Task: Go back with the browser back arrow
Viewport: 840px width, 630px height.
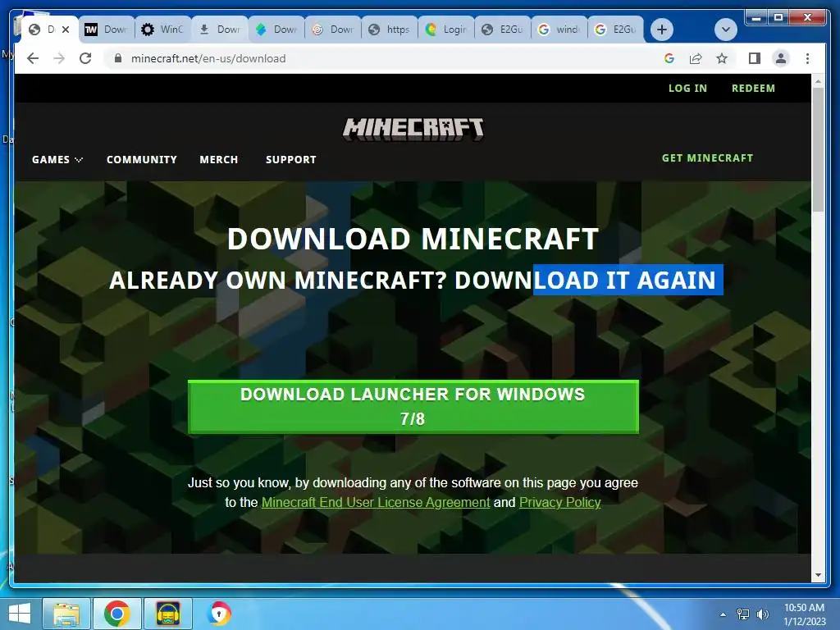Action: point(33,58)
